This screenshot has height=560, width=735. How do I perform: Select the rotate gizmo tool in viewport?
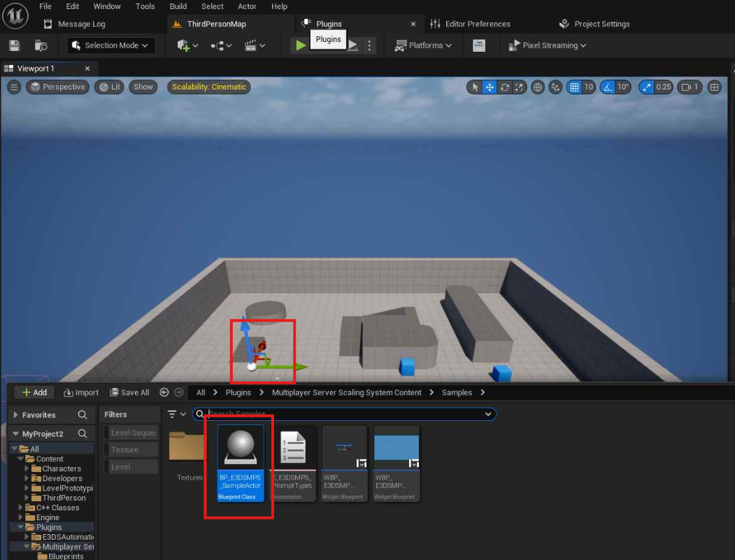click(x=504, y=87)
